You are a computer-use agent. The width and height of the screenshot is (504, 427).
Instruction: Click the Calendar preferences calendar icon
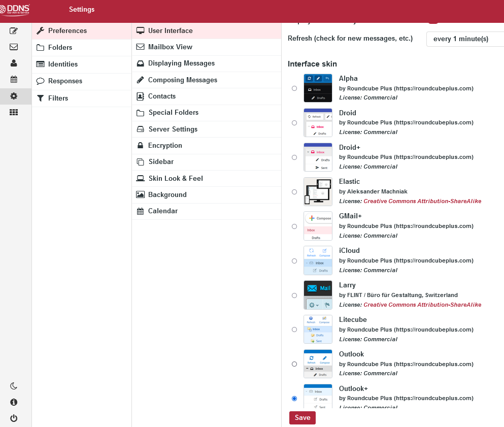coord(140,211)
